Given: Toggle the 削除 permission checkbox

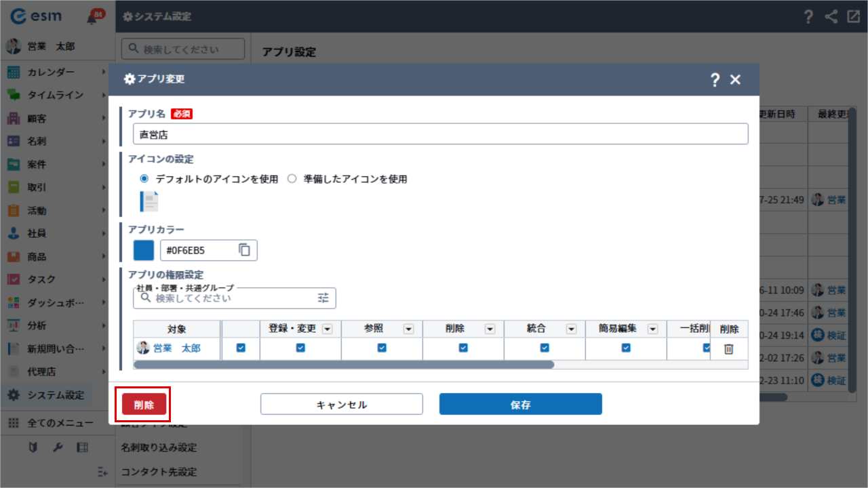Looking at the screenshot, I should [x=463, y=348].
